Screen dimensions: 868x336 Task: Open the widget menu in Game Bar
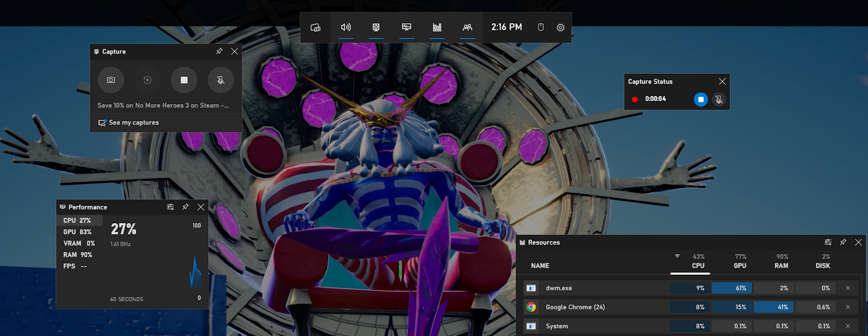[315, 28]
